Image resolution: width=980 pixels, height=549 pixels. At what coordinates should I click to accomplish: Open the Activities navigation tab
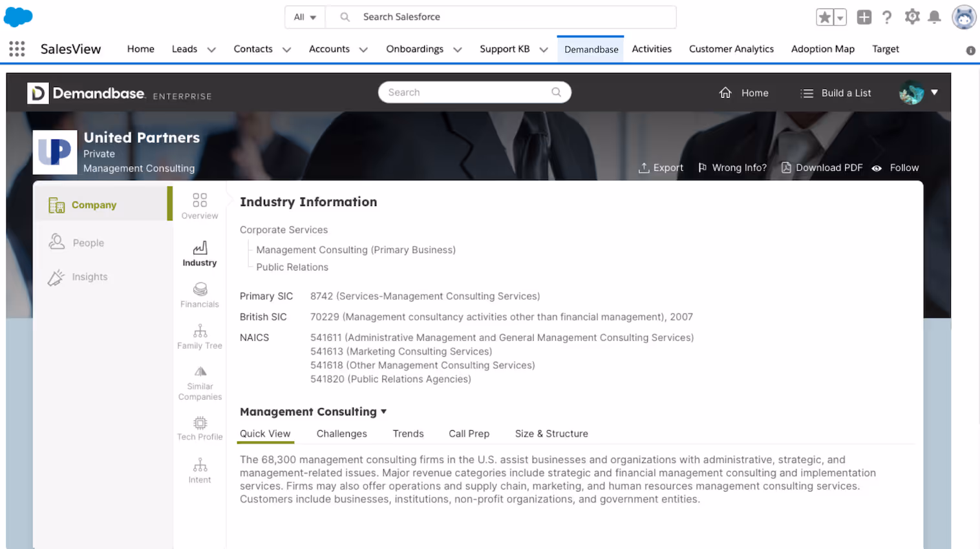pos(652,49)
